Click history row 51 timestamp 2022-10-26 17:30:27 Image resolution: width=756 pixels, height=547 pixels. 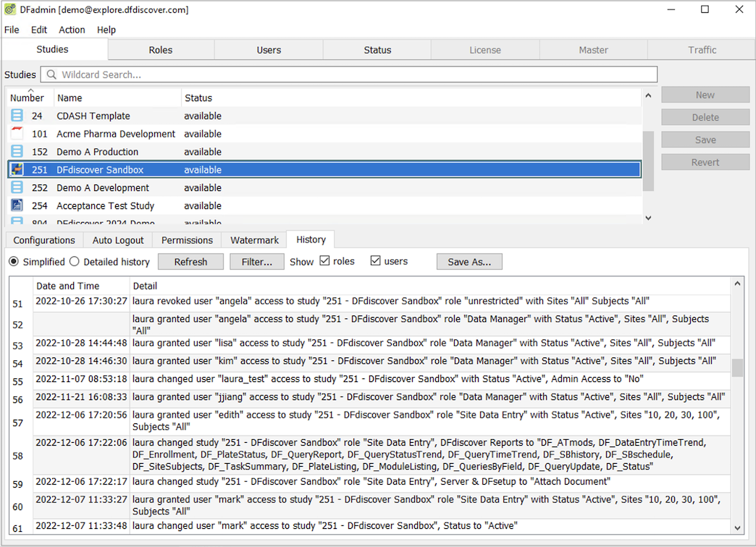(82, 301)
